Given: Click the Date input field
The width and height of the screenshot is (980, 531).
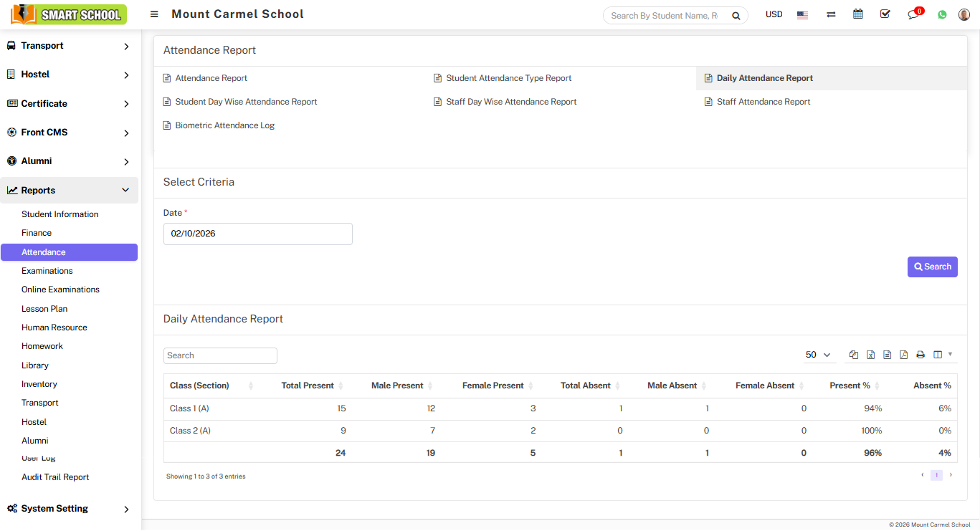Looking at the screenshot, I should tap(257, 234).
